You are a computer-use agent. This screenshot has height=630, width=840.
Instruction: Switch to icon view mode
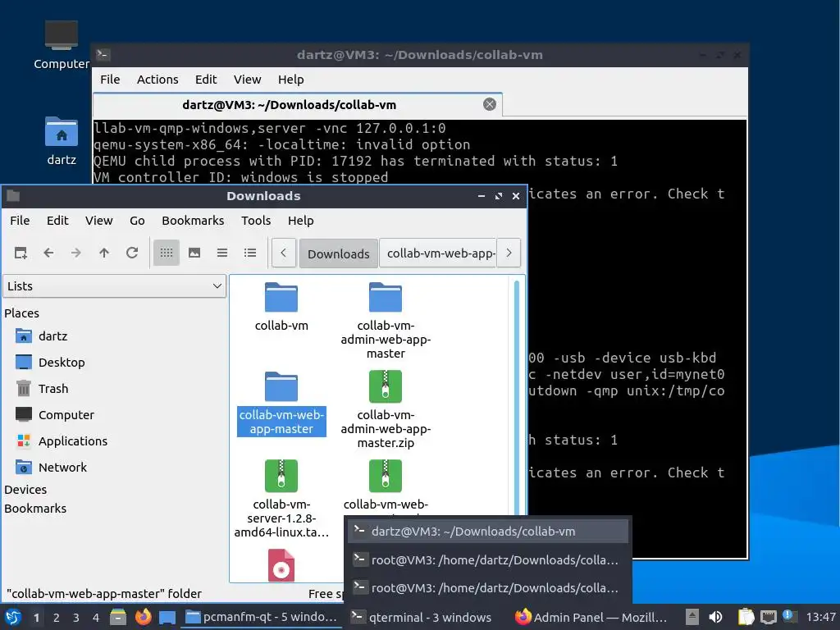[x=166, y=253]
